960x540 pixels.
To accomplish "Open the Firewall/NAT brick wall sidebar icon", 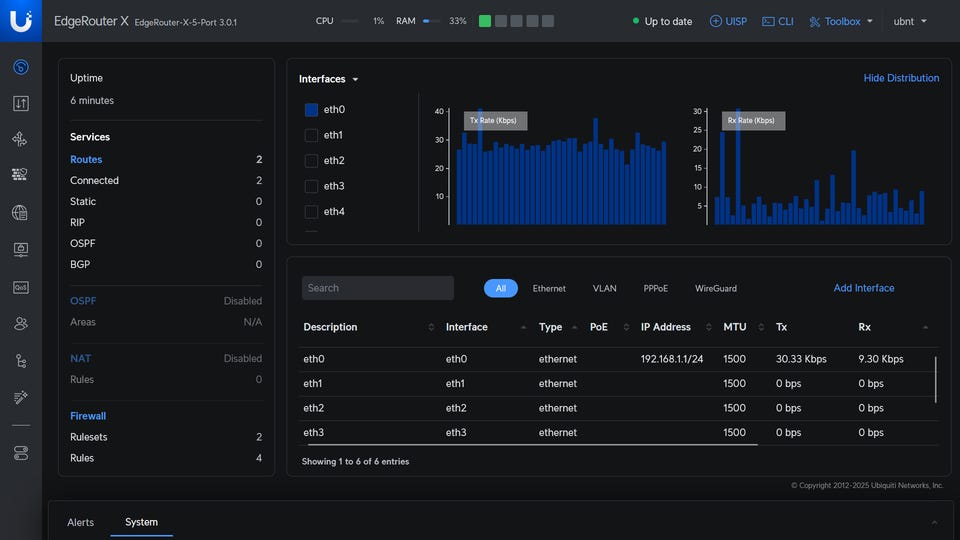I will [x=21, y=175].
